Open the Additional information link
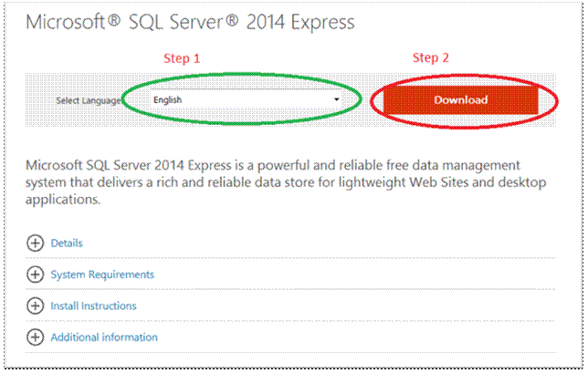 coord(104,337)
